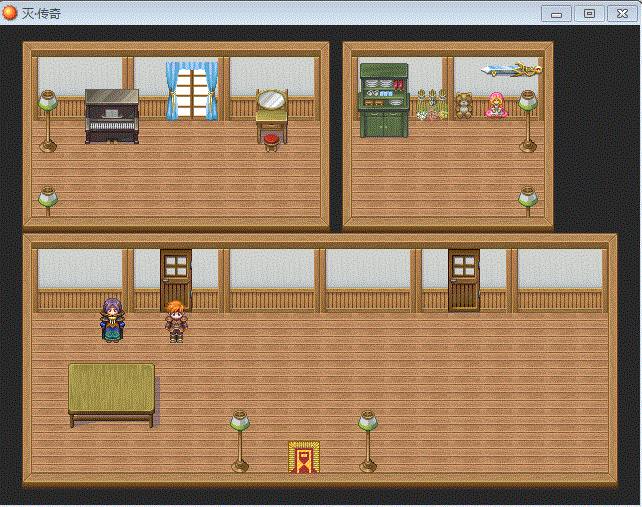
Task: Select the pink-dressed doll
Action: (x=496, y=105)
